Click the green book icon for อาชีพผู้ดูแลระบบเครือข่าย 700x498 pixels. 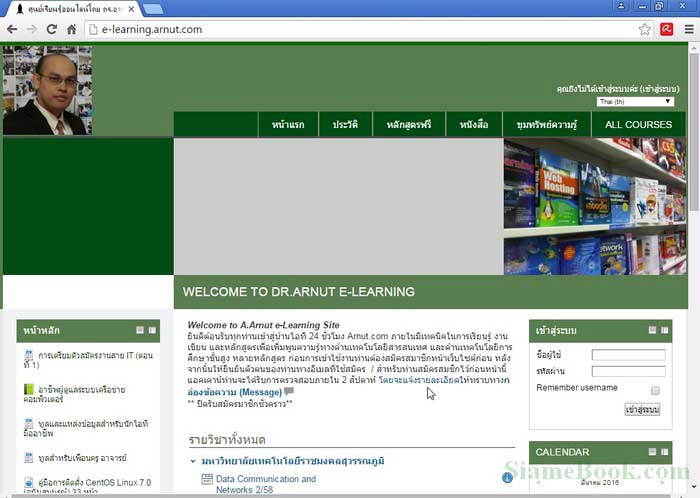point(29,389)
